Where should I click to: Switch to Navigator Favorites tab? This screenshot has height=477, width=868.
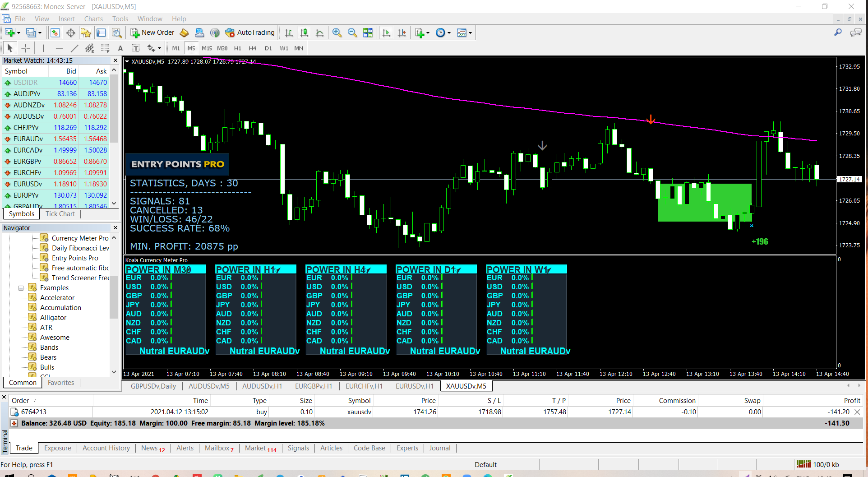61,383
